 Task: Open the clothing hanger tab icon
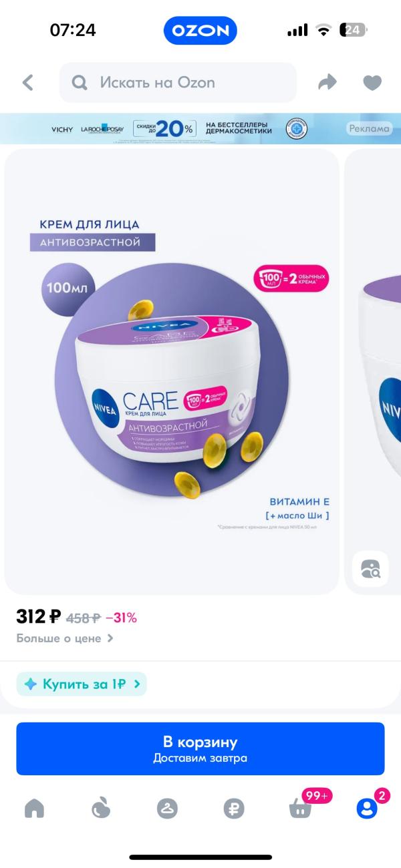point(167,809)
